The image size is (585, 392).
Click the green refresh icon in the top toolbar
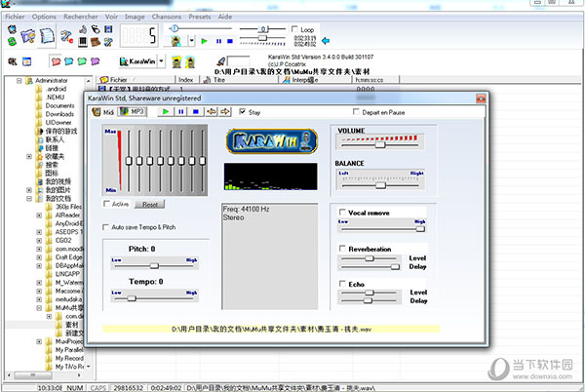[x=12, y=41]
